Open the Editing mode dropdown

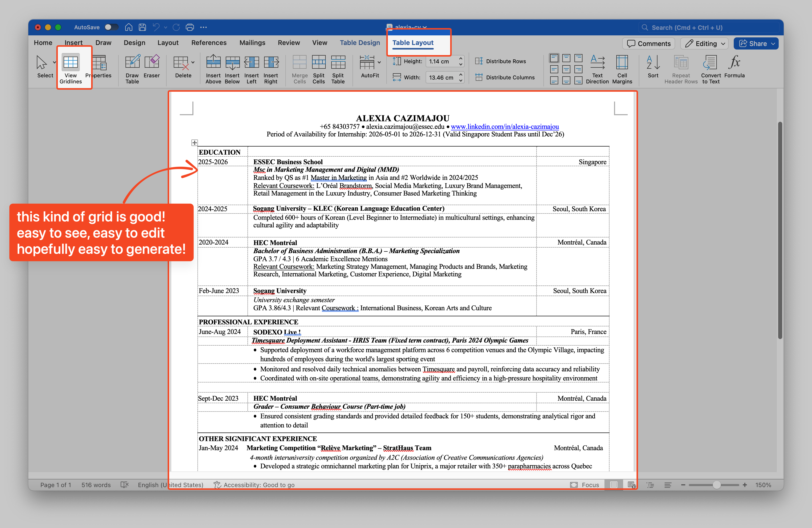click(x=704, y=44)
